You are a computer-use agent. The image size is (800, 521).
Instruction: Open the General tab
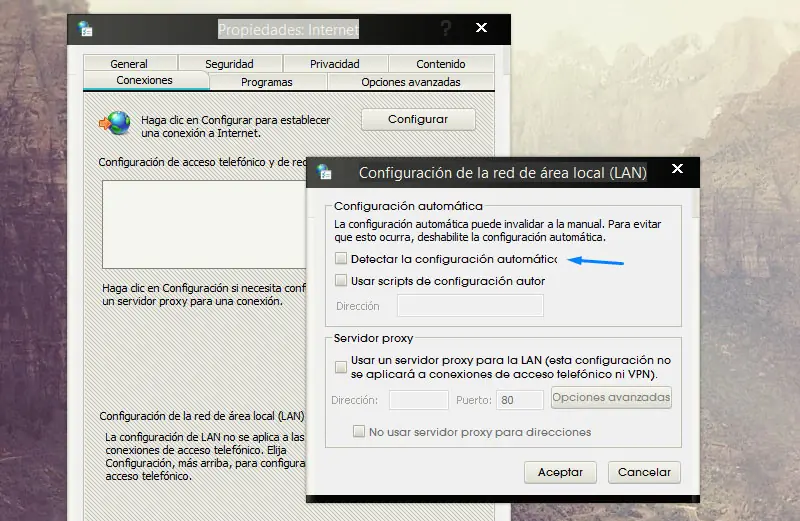coord(129,63)
